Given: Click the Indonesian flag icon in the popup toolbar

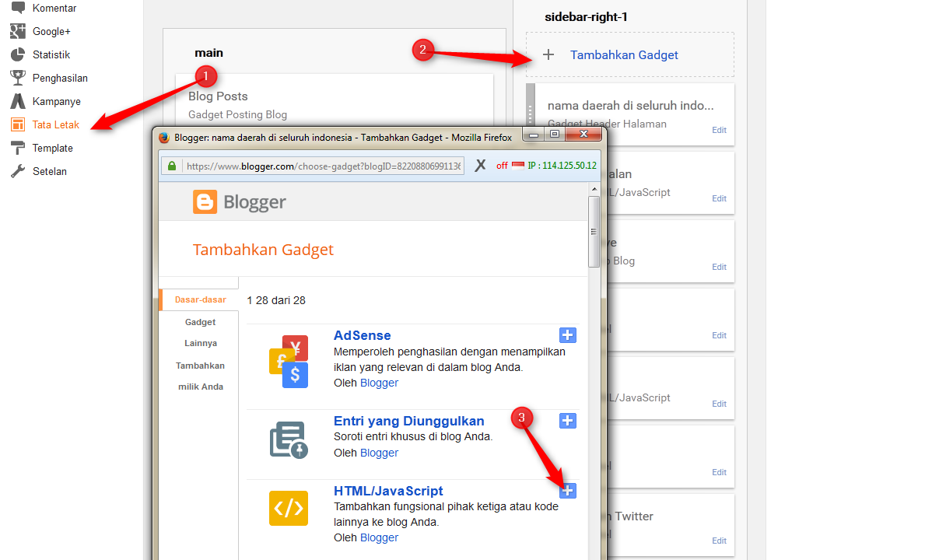Looking at the screenshot, I should [518, 166].
